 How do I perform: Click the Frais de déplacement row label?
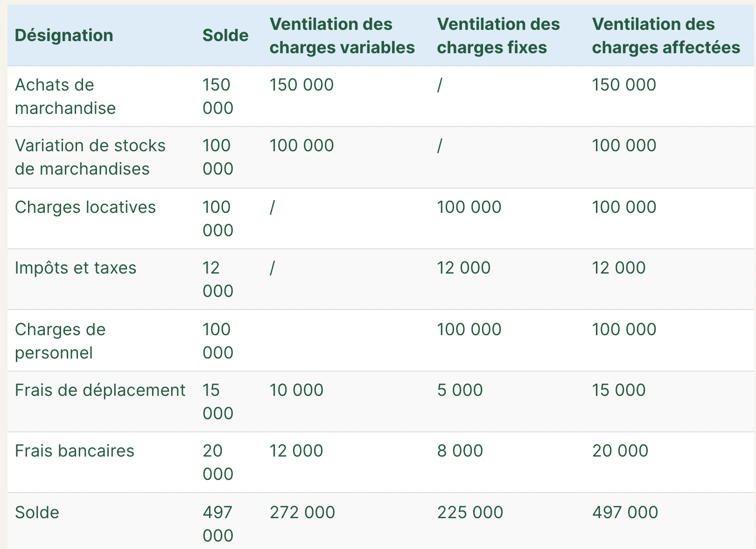click(100, 390)
